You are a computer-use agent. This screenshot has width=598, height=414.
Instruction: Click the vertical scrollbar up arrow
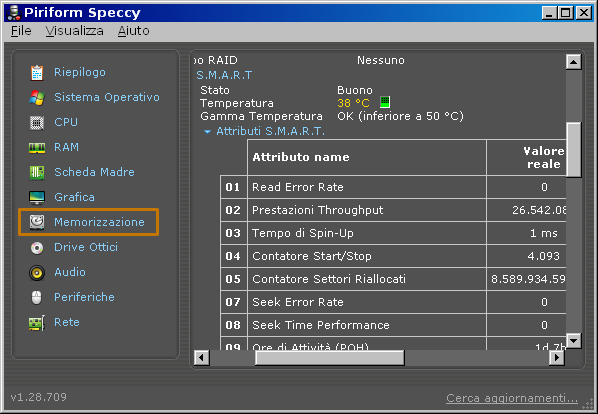coord(574,62)
